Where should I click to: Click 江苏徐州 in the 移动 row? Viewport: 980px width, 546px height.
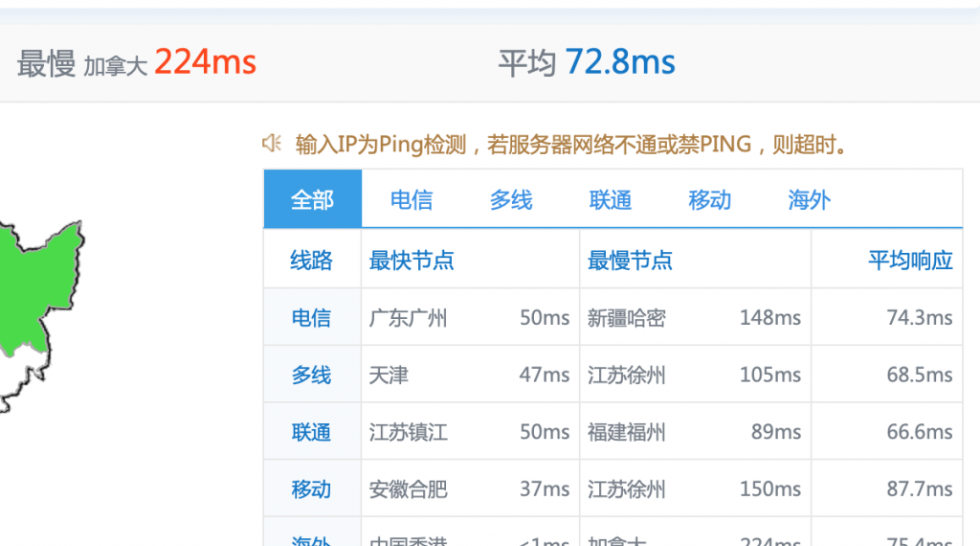click(626, 489)
